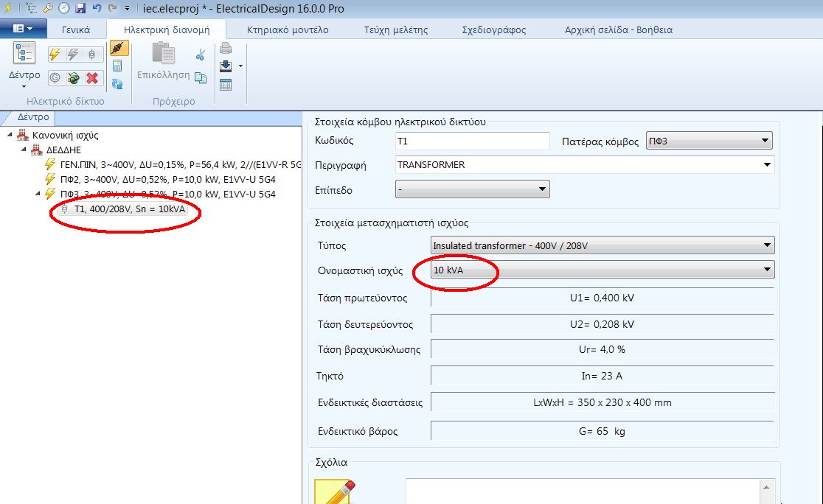Screen dimensions: 823x504
Task: Click the printer icon in the ribbon
Action: click(226, 49)
